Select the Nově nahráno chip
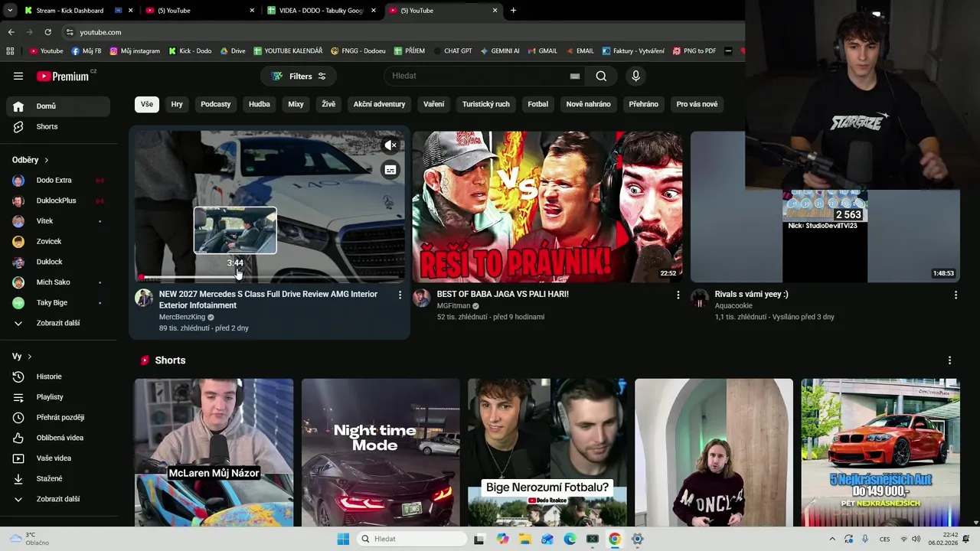 click(x=588, y=104)
